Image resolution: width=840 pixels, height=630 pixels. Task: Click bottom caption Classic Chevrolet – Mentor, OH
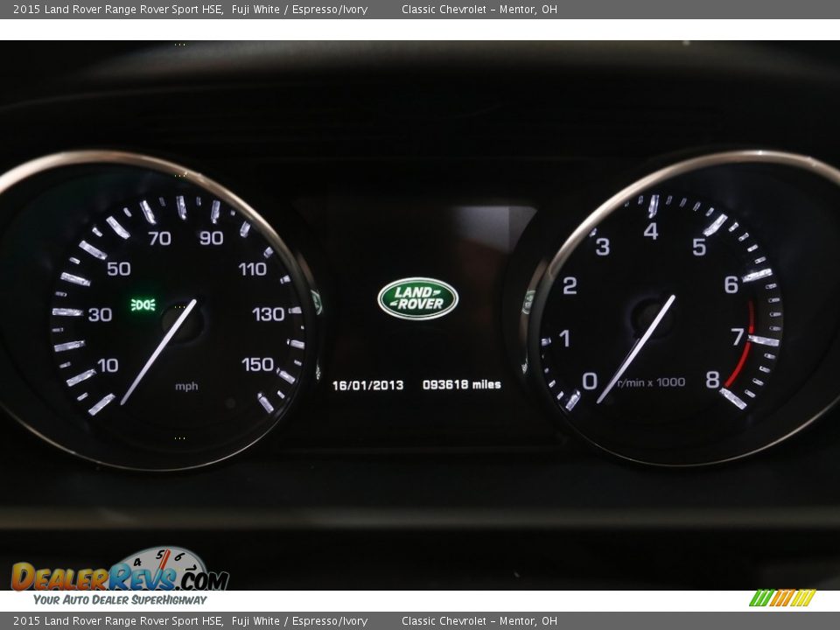(479, 621)
